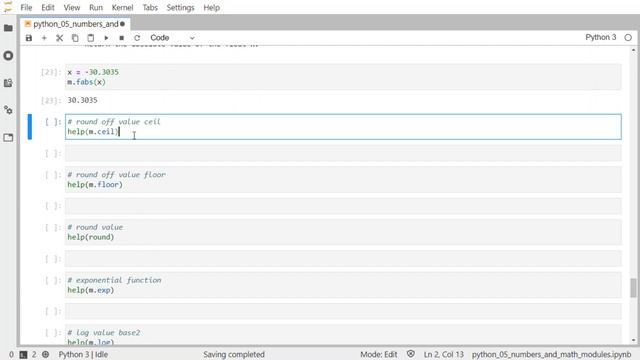Run the selected cell

tap(106, 38)
